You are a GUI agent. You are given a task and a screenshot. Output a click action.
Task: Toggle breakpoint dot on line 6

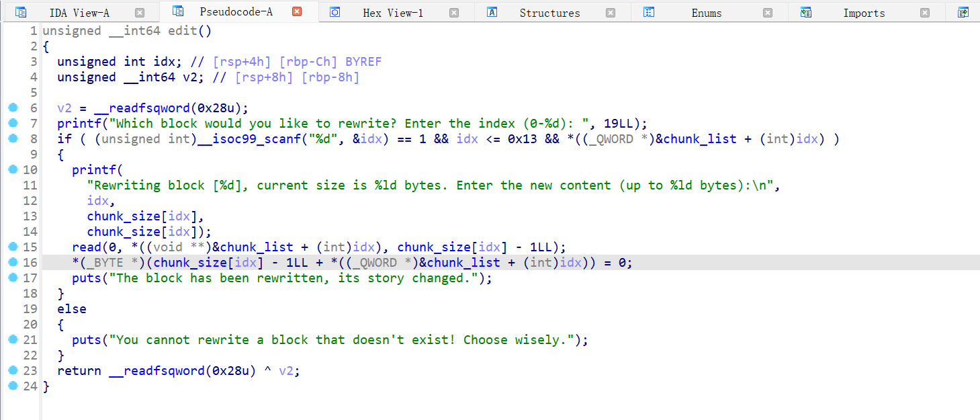coord(12,108)
